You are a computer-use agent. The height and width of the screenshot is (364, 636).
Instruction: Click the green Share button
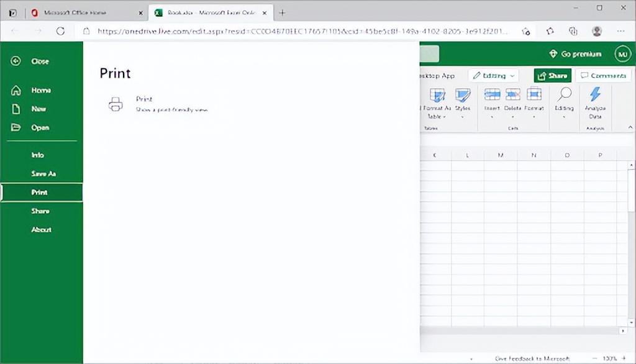552,76
